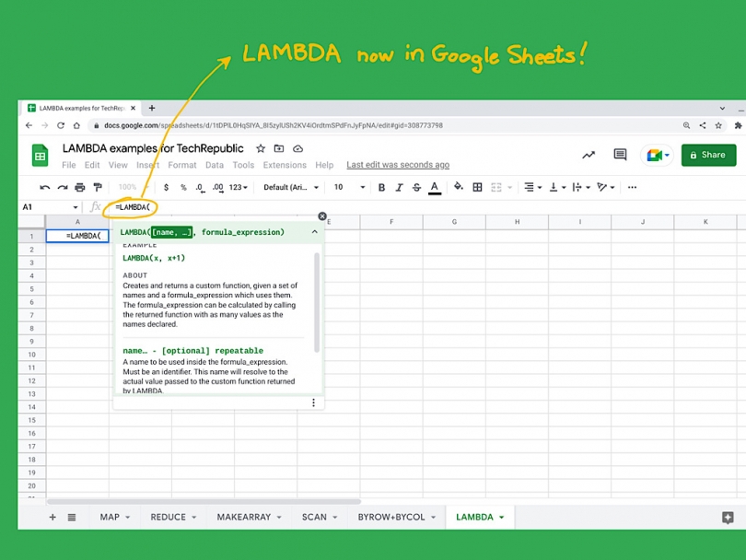
Task: Select the Paint format tool
Action: [98, 187]
